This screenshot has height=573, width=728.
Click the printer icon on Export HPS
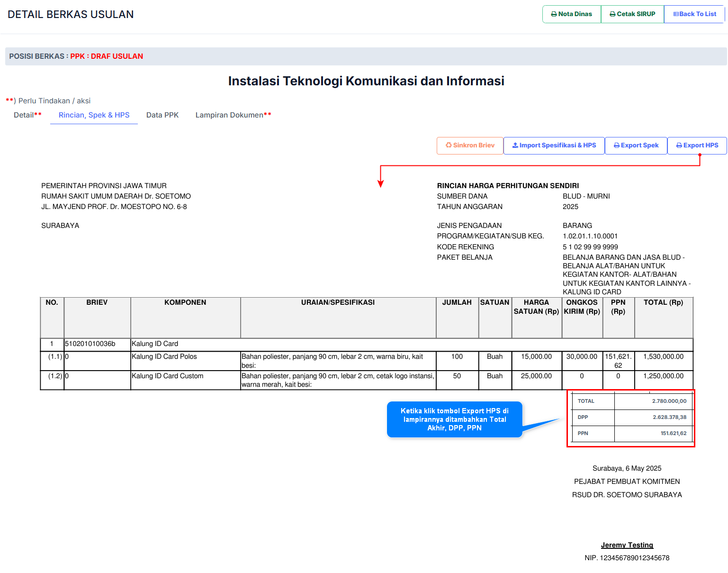click(679, 146)
